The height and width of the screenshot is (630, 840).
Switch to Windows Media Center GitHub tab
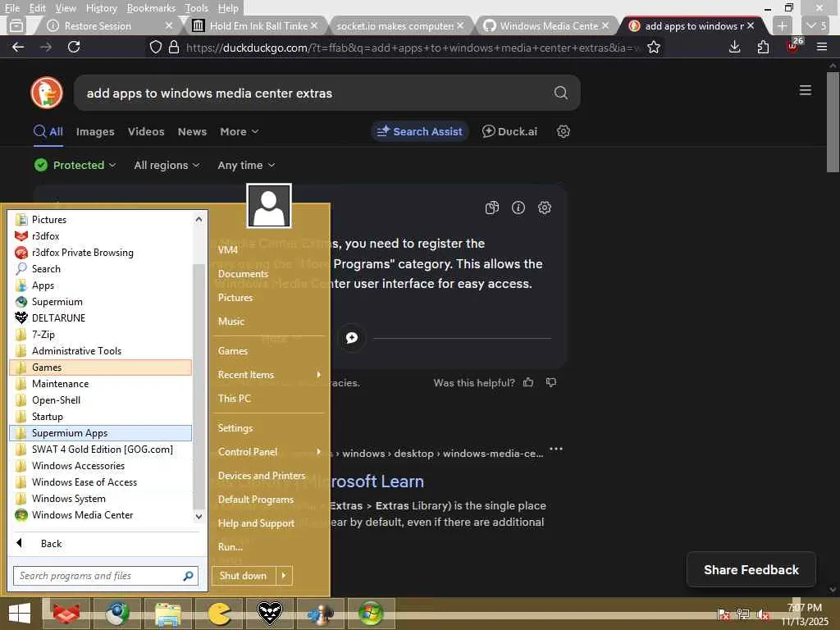click(x=545, y=25)
